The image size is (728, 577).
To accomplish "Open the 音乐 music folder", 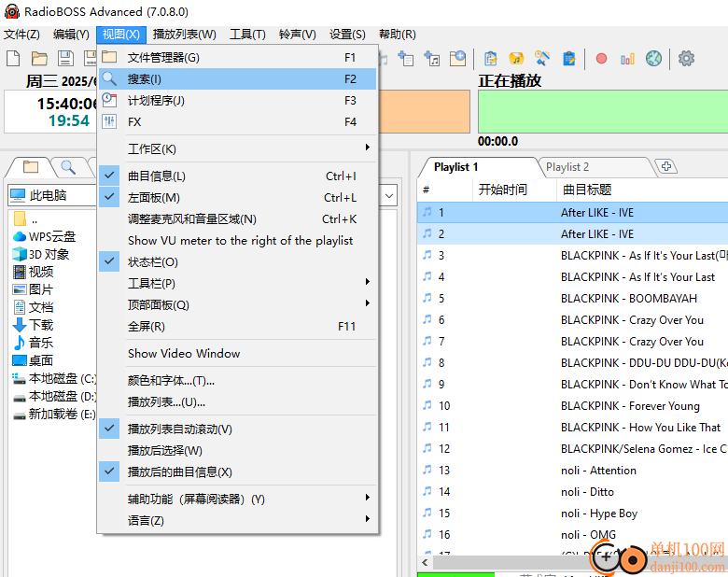I will [x=33, y=343].
